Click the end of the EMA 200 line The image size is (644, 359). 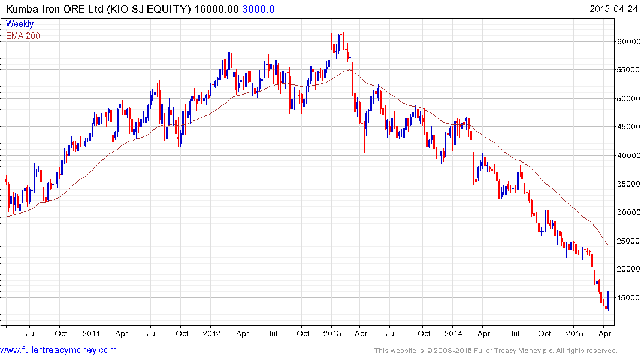608,245
